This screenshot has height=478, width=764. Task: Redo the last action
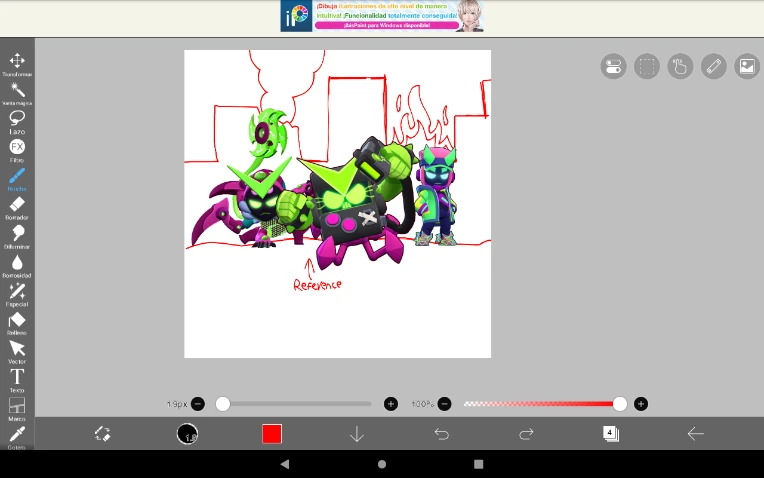pyautogui.click(x=526, y=434)
